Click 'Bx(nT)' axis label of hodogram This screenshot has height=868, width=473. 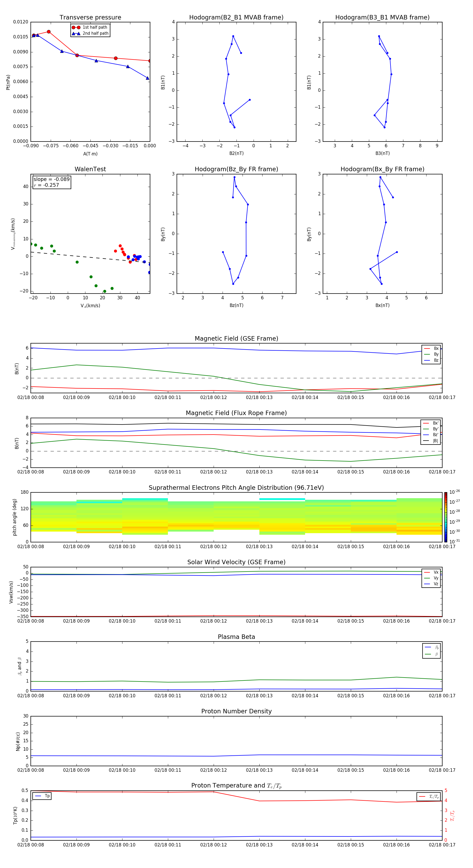click(382, 305)
